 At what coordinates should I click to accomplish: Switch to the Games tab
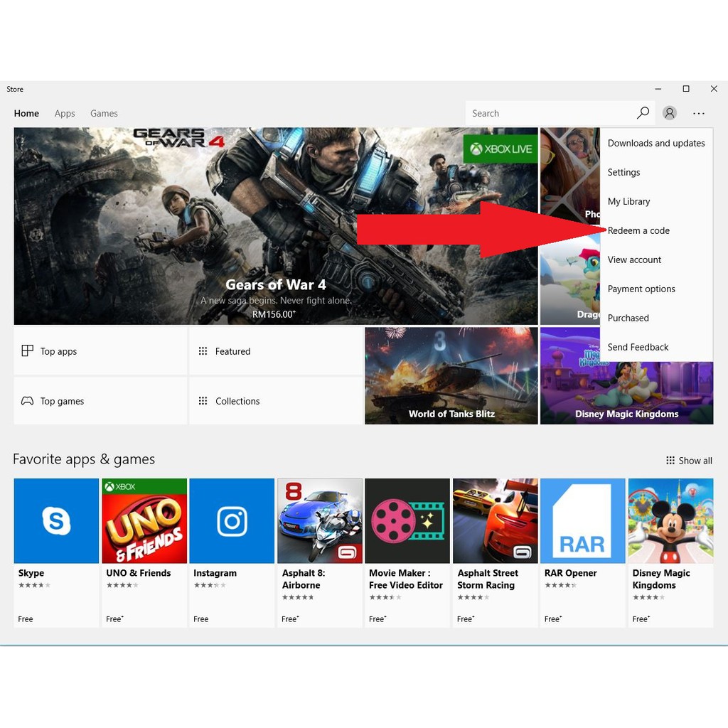(104, 114)
